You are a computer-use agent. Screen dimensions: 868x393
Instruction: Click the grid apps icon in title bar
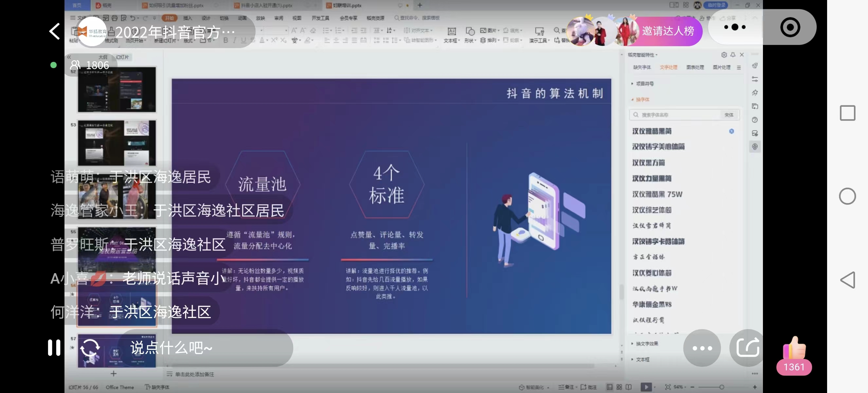click(x=686, y=5)
